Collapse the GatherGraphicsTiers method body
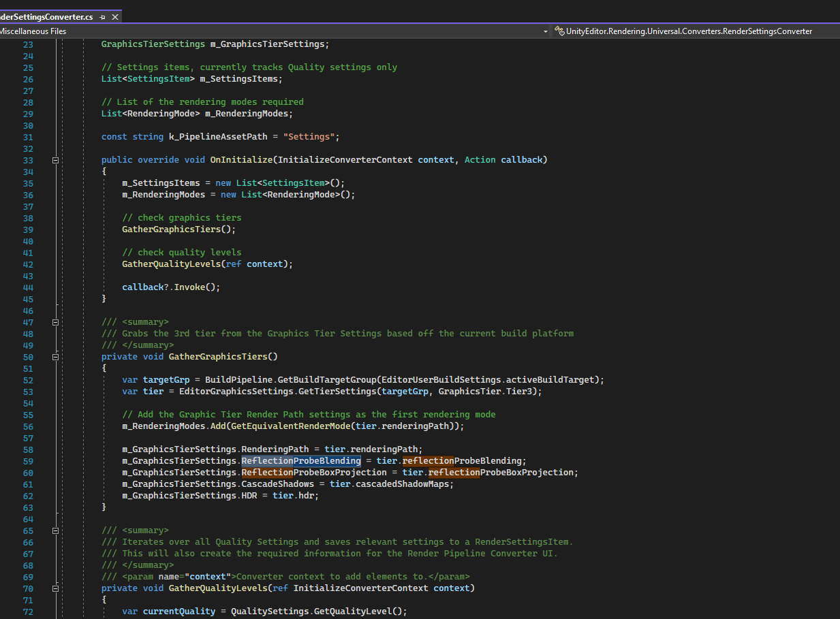Image resolution: width=840 pixels, height=619 pixels. pos(55,357)
